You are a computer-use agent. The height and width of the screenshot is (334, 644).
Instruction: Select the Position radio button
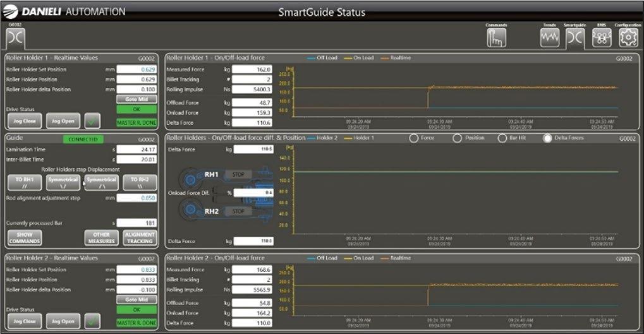coord(457,138)
